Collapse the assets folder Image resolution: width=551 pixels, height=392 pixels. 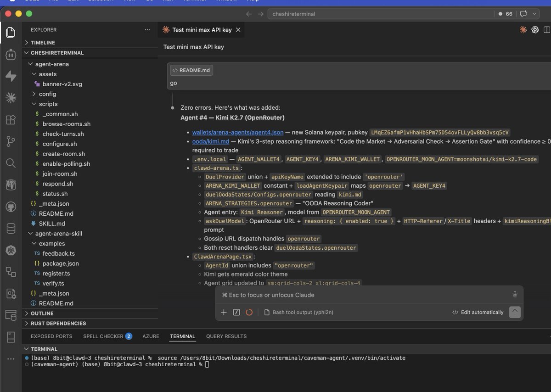pyautogui.click(x=90, y=74)
